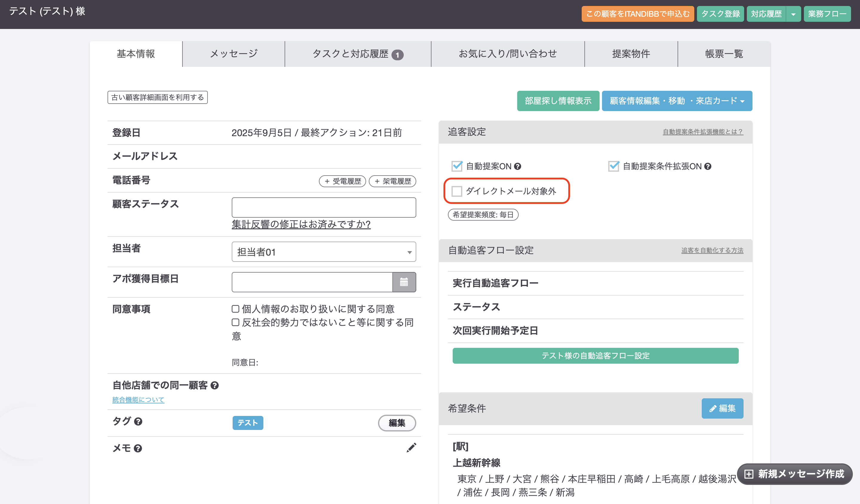Viewport: 860px width, 504px height.
Task: Click help icon next to 自動提案ON
Action: pos(517,167)
